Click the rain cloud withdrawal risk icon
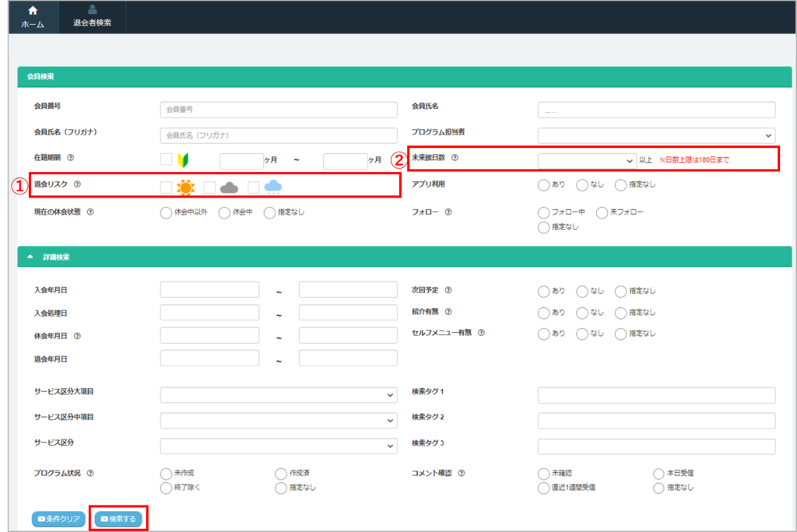The image size is (797, 532). tap(272, 187)
